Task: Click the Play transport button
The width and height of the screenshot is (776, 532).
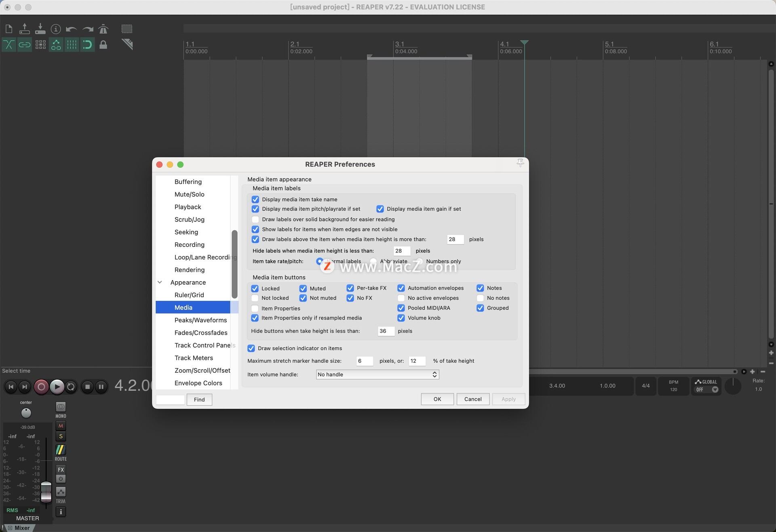Action: [x=57, y=387]
